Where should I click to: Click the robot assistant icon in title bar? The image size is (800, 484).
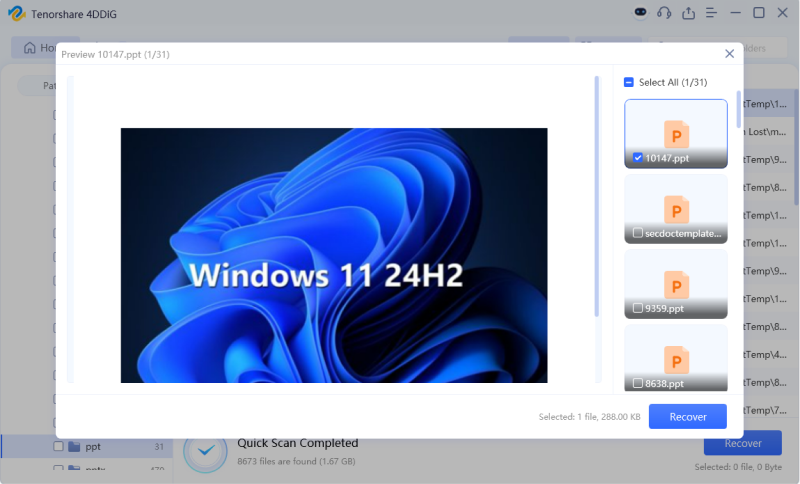(641, 13)
